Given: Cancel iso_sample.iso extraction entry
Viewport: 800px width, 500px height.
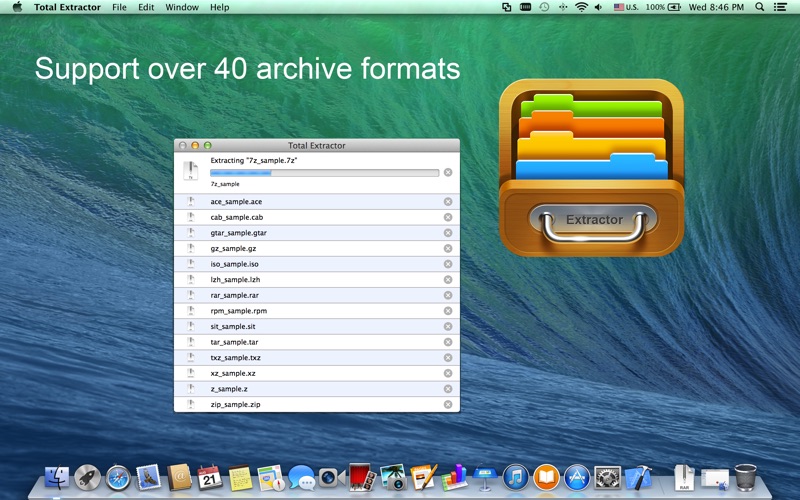Looking at the screenshot, I should click(x=448, y=264).
